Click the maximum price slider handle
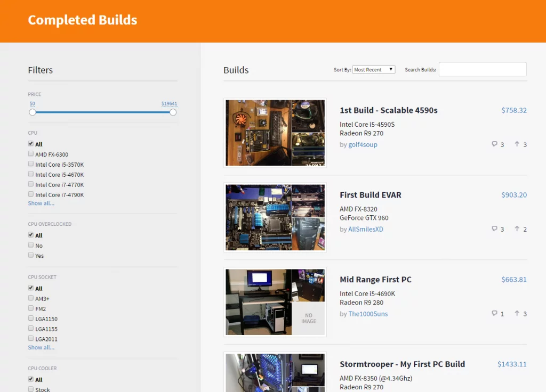The height and width of the screenshot is (392, 546). (x=173, y=112)
